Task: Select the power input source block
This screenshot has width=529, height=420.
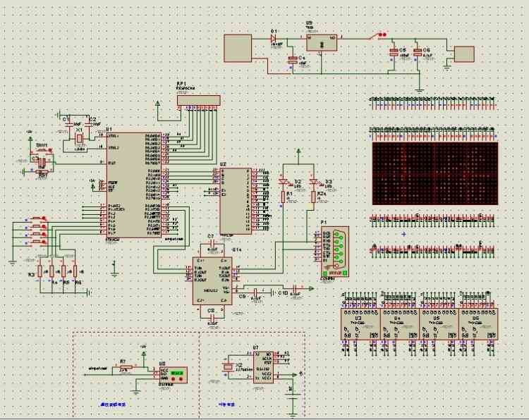Action: tap(238, 48)
